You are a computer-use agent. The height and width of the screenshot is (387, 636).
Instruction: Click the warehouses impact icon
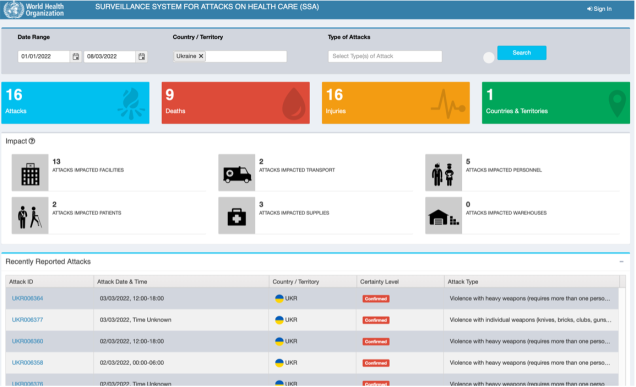click(443, 215)
